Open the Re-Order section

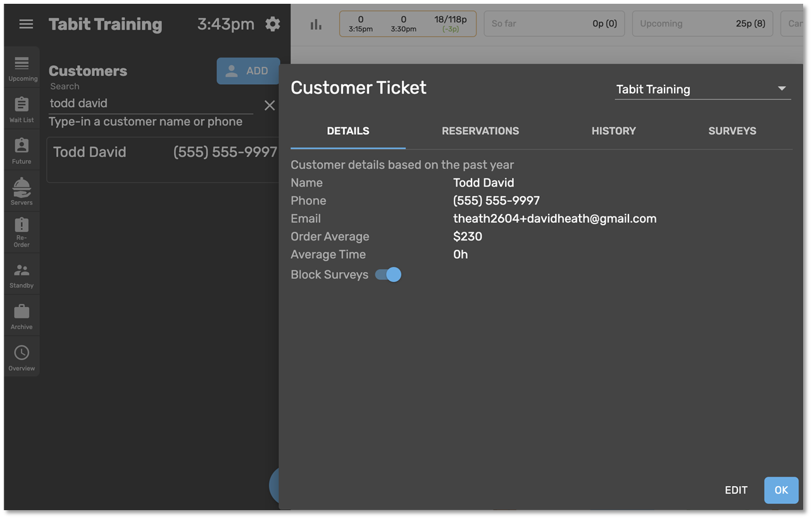tap(22, 232)
